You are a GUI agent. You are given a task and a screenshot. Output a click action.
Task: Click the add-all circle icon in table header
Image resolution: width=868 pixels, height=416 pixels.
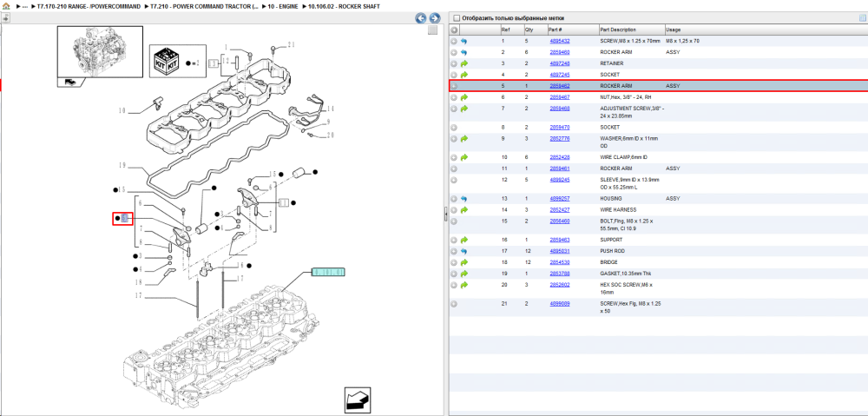454,30
